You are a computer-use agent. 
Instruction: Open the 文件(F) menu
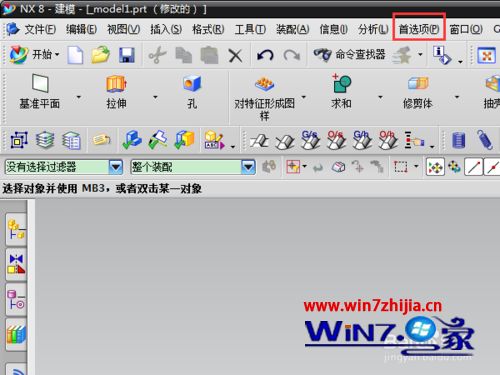coord(40,29)
